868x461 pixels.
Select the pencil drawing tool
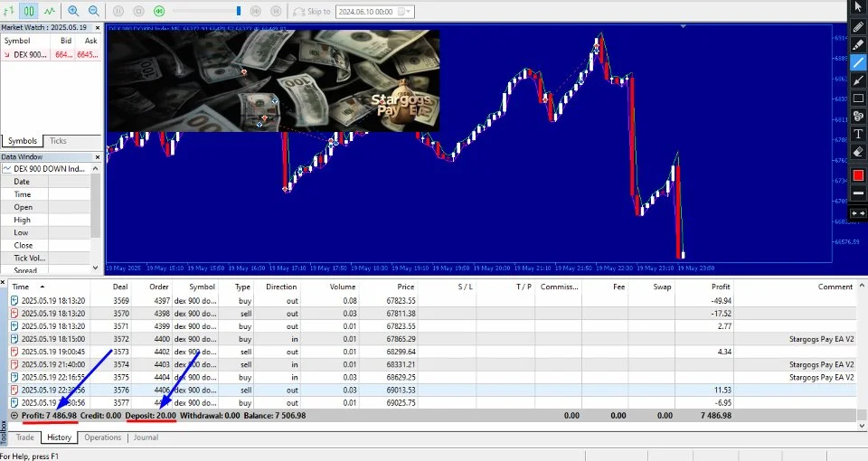tap(858, 27)
